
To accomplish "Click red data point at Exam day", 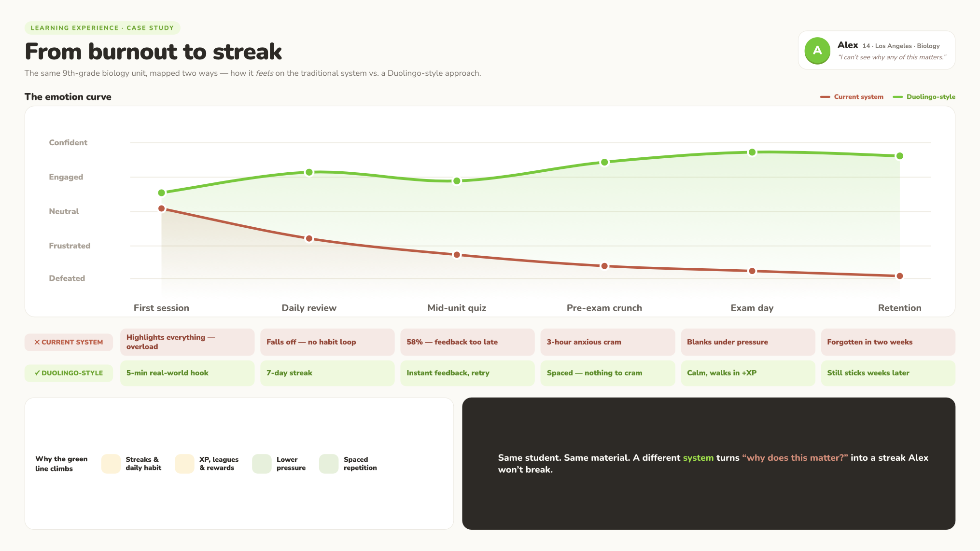I will [x=752, y=271].
